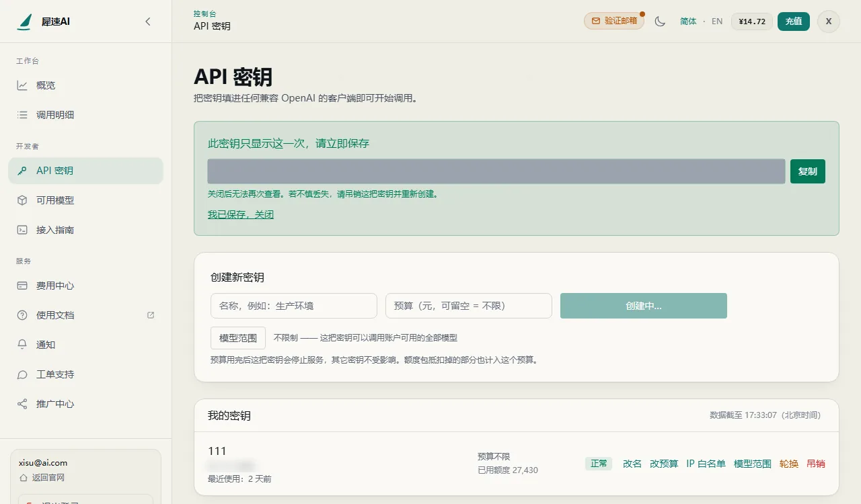Click the 费用中心 card icon
Viewport: 861px width, 504px height.
[x=22, y=286]
